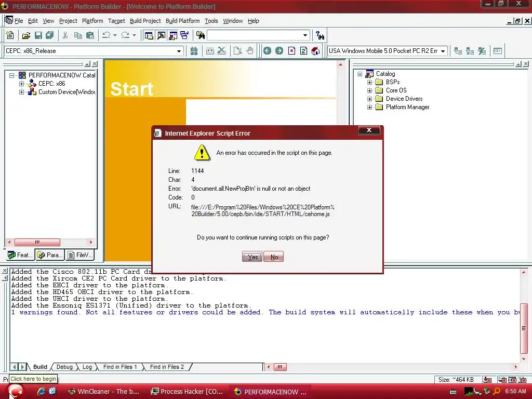Open the Tools menu
532x399 pixels.
coord(211,21)
